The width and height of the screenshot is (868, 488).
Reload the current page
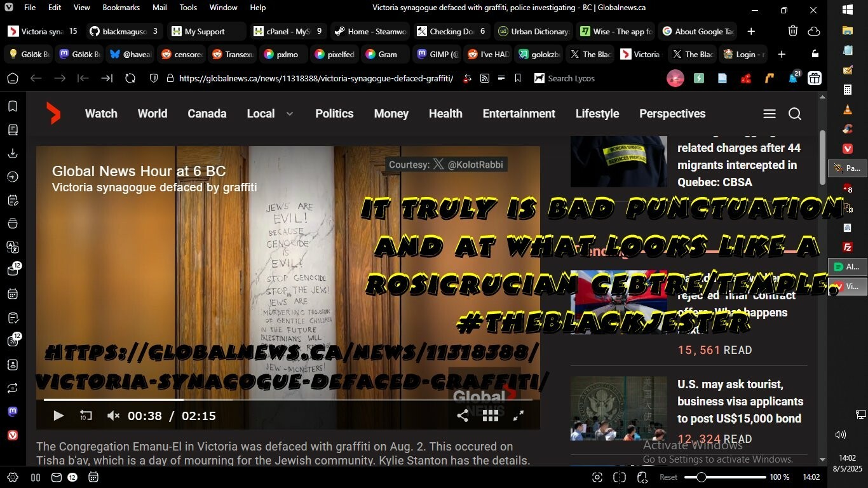(130, 78)
